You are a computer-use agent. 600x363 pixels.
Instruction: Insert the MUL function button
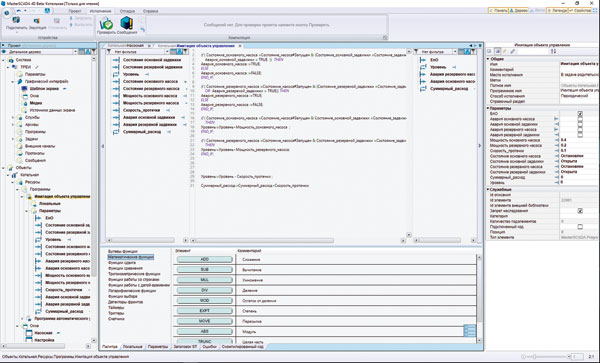click(204, 280)
